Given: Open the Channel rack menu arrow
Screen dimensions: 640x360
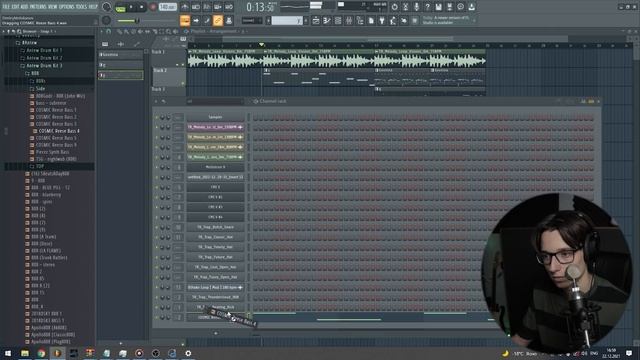Looking at the screenshot, I should point(156,101).
